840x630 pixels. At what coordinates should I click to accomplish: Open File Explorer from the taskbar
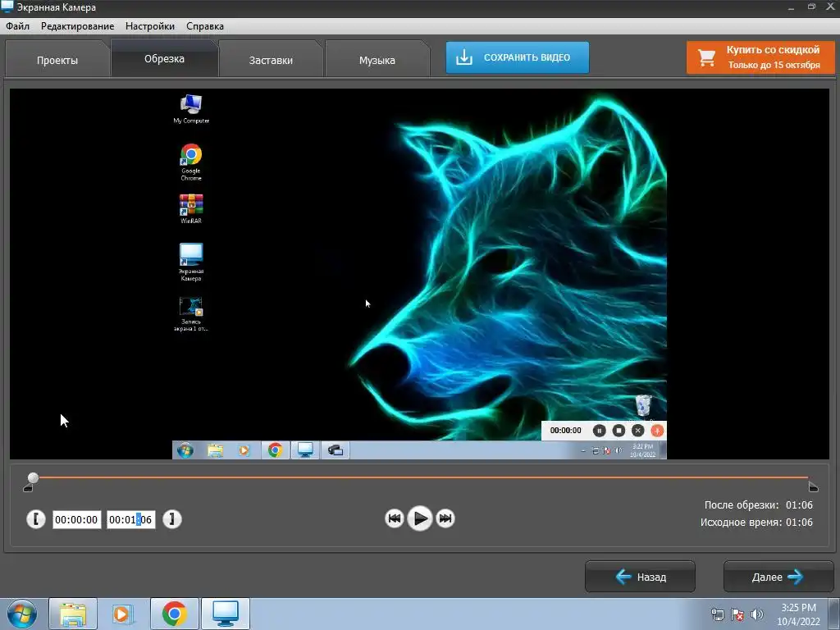click(73, 614)
